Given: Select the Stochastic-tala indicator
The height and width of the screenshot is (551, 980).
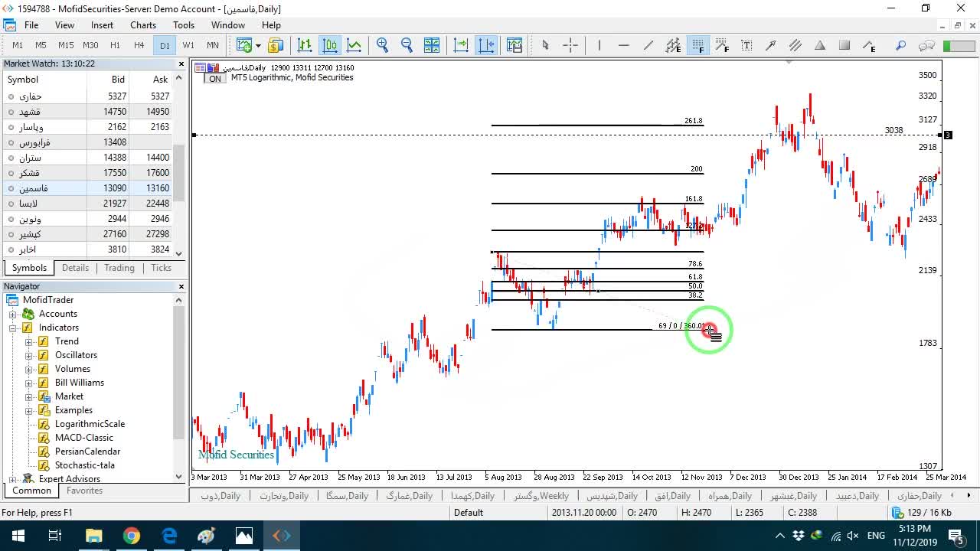Looking at the screenshot, I should (x=85, y=465).
